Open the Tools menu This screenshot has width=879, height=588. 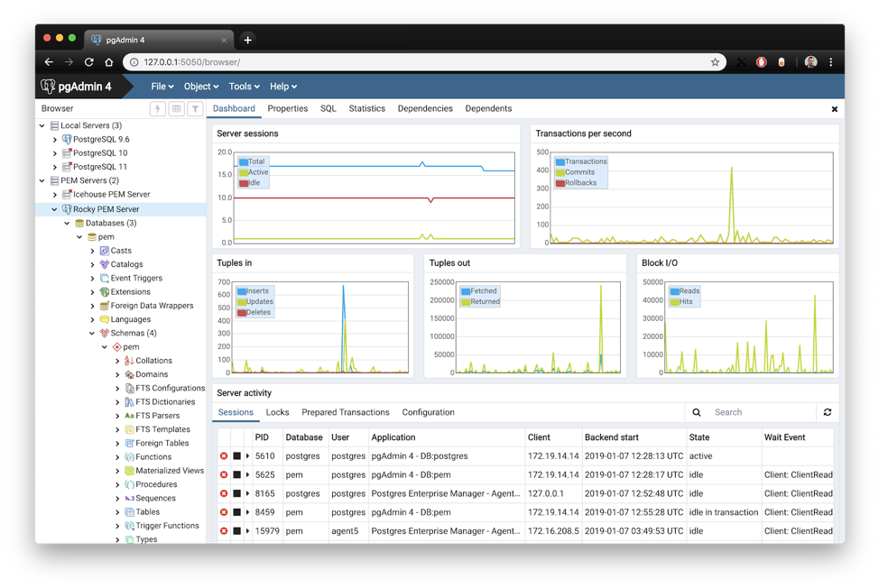(x=242, y=86)
